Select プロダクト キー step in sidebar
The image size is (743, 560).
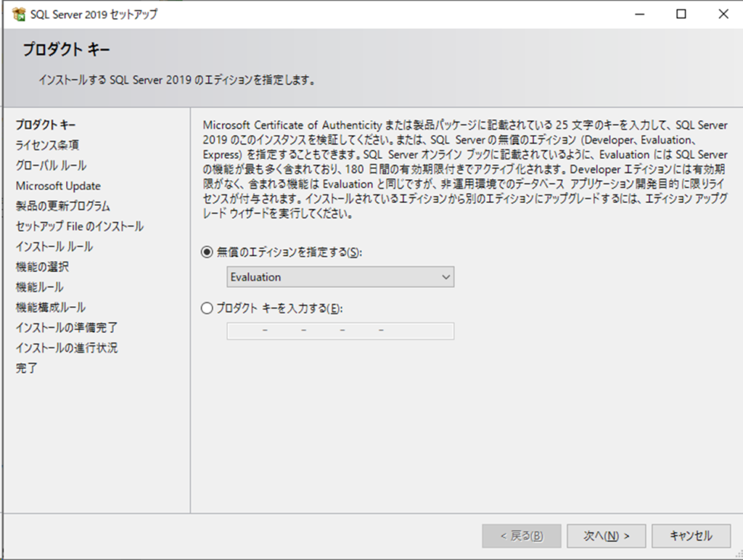(x=46, y=125)
